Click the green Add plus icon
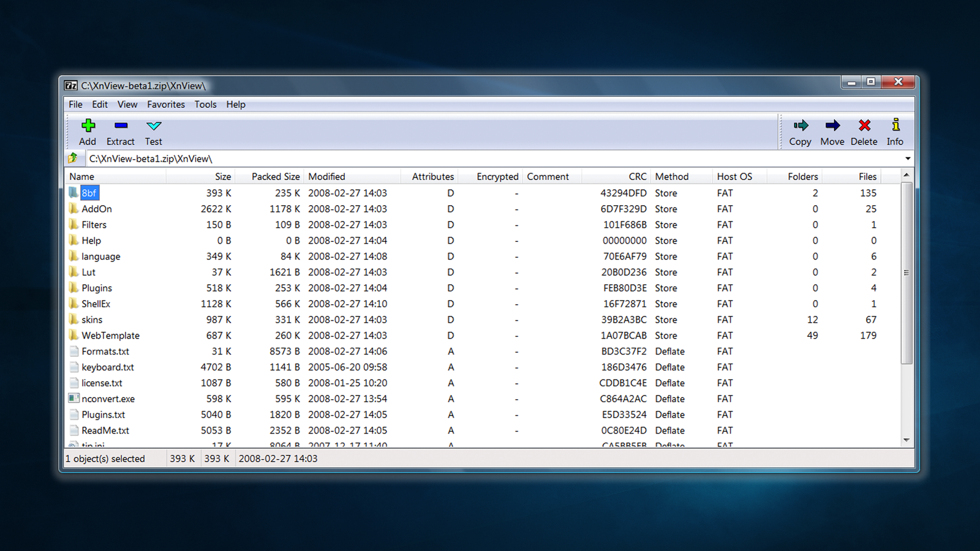The height and width of the screenshot is (551, 980). pos(88,126)
